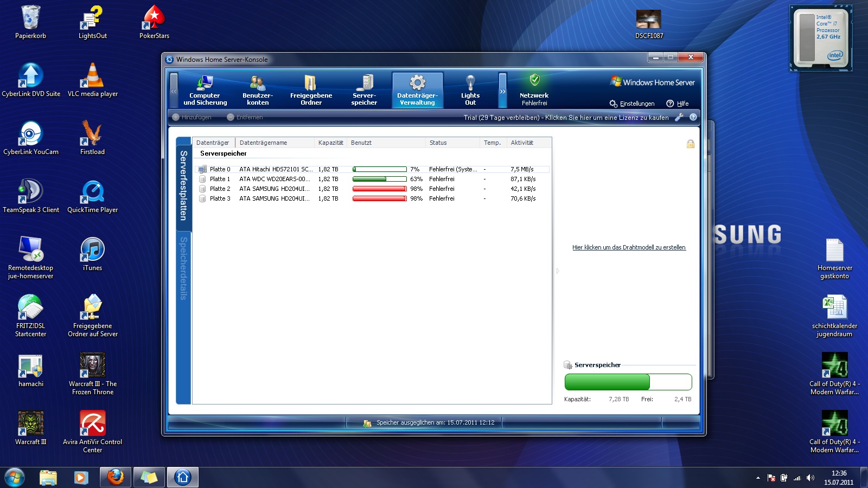Image resolution: width=868 pixels, height=488 pixels.
Task: Click the wrench icon in toolbar
Action: tap(679, 117)
